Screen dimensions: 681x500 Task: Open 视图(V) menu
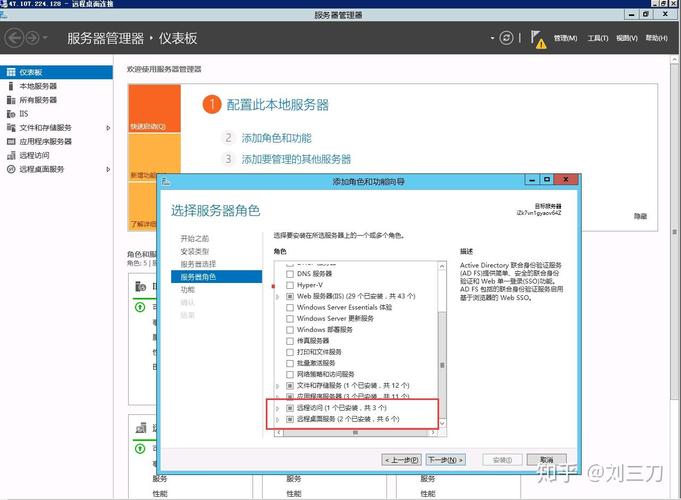click(x=627, y=38)
